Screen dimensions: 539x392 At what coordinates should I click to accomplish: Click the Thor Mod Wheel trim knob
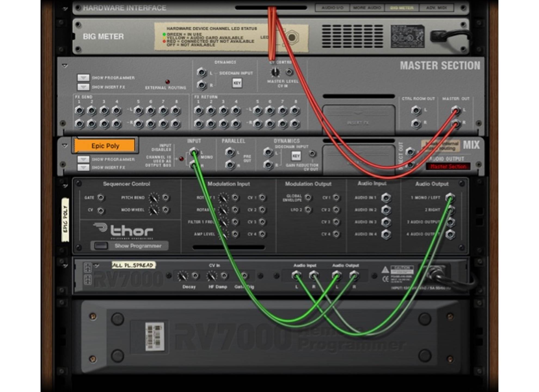click(x=154, y=210)
